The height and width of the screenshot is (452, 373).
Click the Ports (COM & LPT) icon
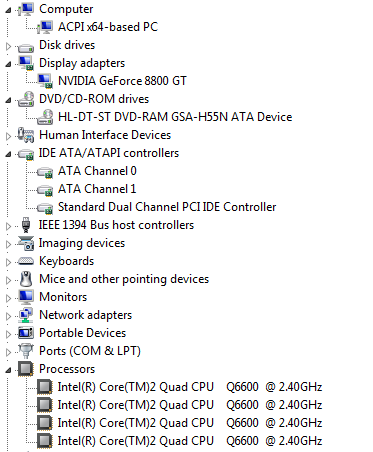coord(26,351)
